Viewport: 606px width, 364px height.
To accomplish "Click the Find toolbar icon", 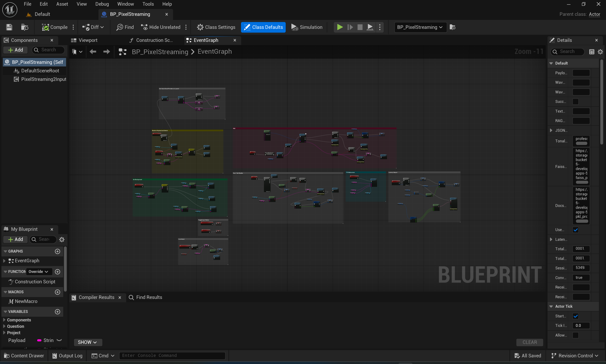I will click(x=125, y=27).
